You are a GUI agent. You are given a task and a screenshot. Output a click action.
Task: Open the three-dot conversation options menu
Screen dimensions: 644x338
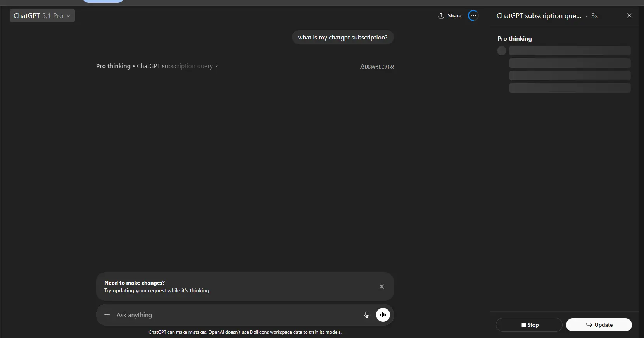click(473, 16)
